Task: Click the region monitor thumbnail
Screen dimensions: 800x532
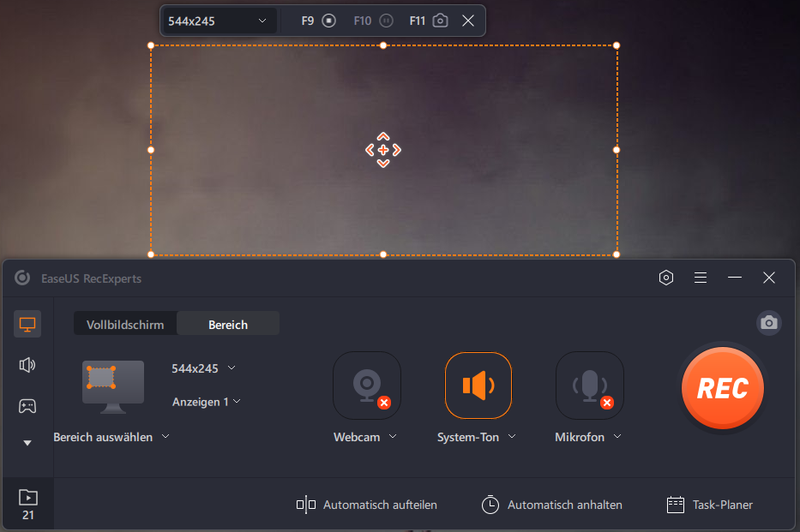Action: 113,387
